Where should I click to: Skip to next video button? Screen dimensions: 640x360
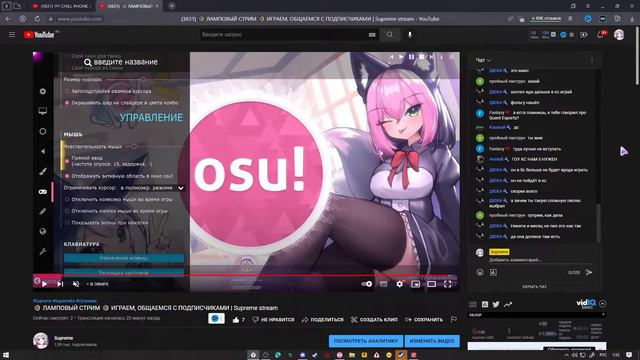click(60, 284)
